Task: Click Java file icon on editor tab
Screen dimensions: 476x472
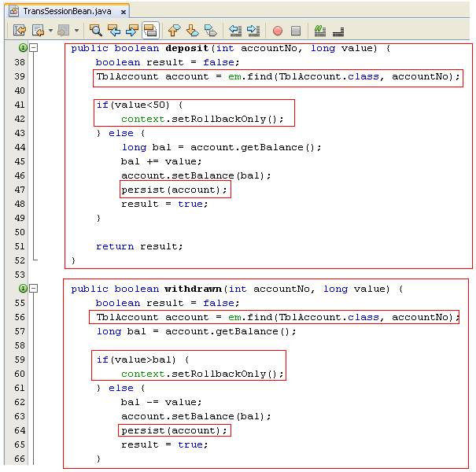Action: [x=13, y=11]
